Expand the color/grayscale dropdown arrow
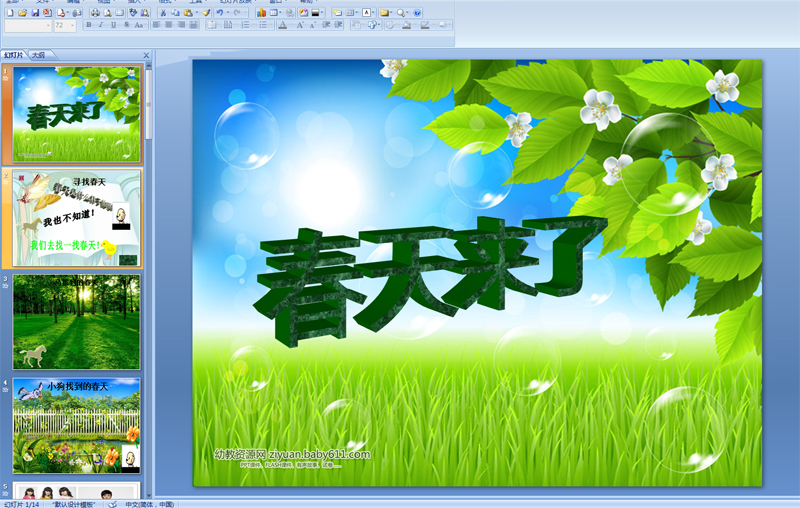Viewport: 800px width, 508px height. (323, 13)
